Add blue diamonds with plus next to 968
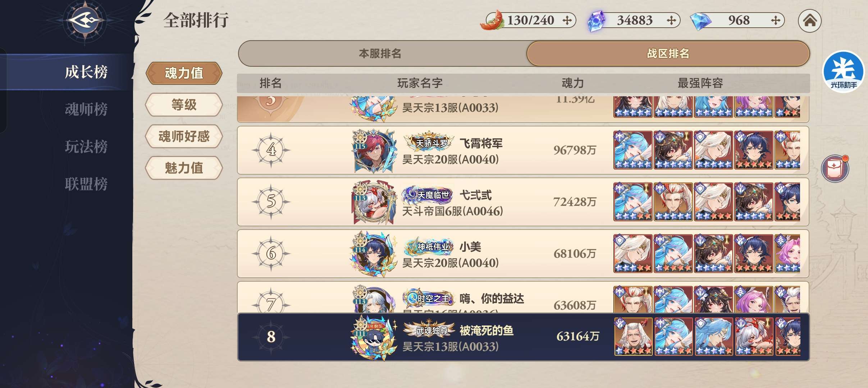 (776, 20)
